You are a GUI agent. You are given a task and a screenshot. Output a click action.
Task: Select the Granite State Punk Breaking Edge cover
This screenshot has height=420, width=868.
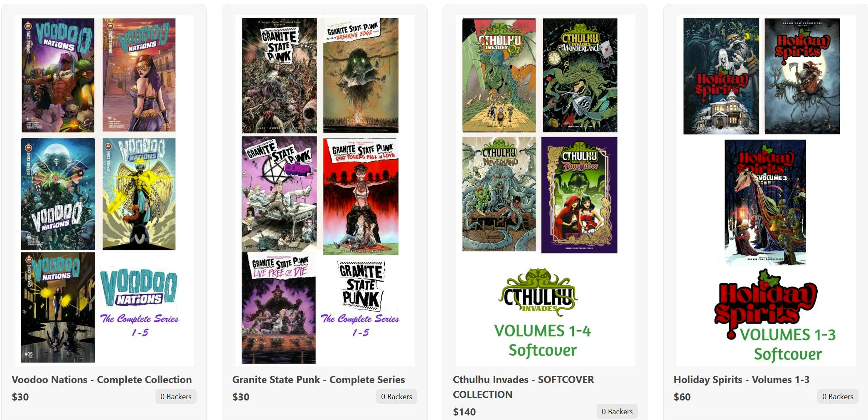pyautogui.click(x=361, y=75)
